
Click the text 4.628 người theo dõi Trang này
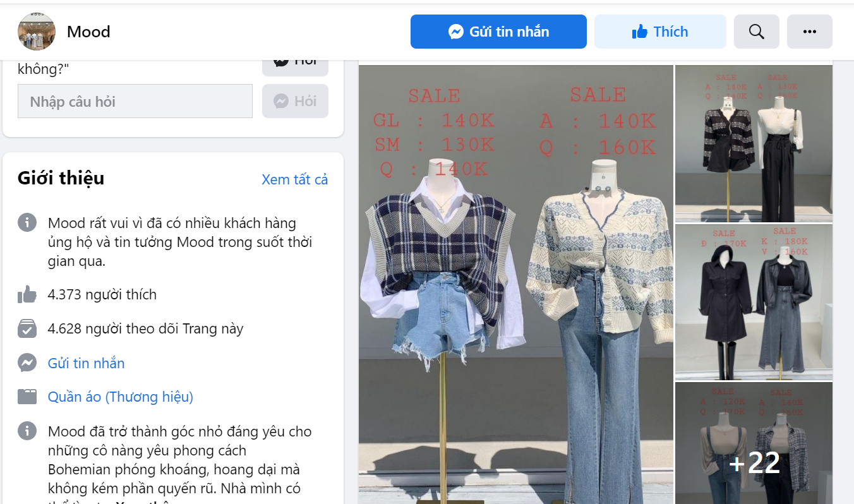[x=146, y=328]
